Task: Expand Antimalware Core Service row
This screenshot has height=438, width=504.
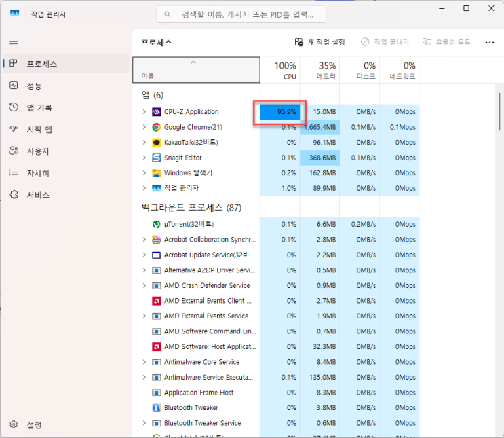Action: [x=144, y=362]
